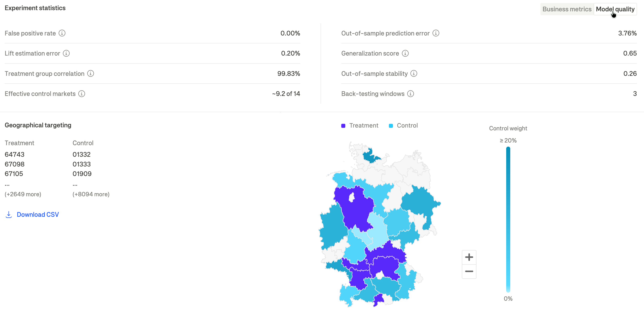Expand the +2649 more treatment list
The image size is (644, 322).
click(23, 194)
